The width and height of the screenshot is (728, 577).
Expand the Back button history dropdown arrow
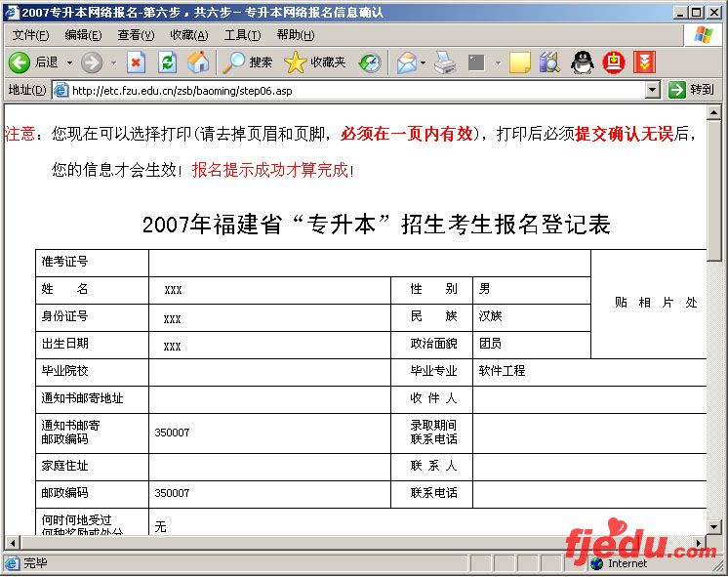pyautogui.click(x=68, y=62)
